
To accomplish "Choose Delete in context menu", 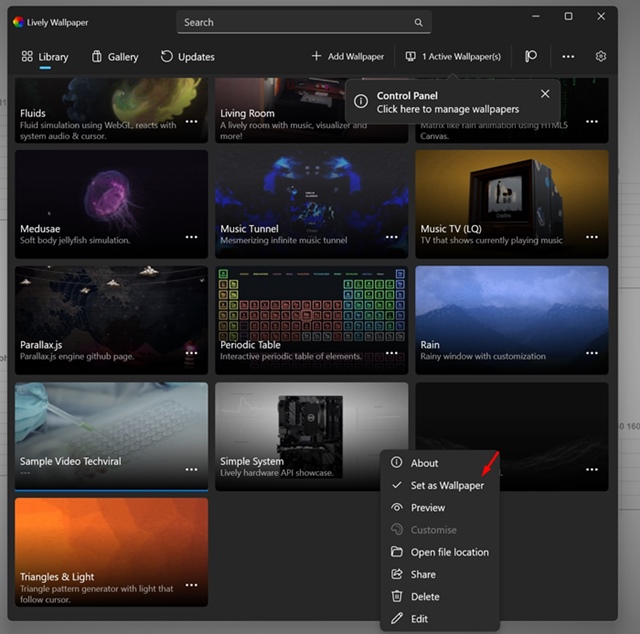I will (440, 596).
